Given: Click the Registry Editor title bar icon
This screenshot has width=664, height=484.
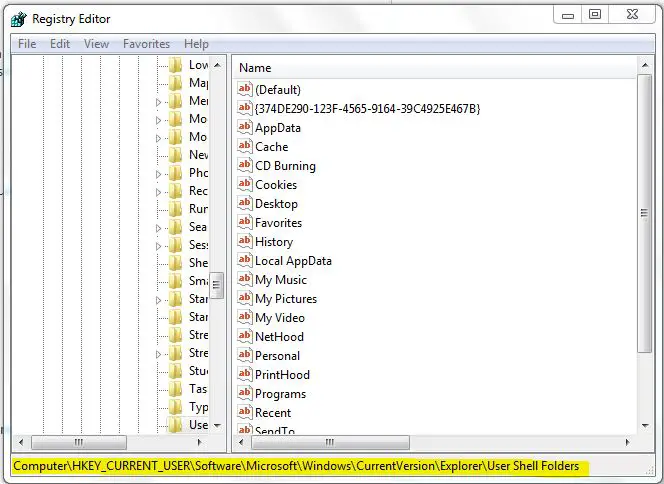Looking at the screenshot, I should pyautogui.click(x=19, y=19).
